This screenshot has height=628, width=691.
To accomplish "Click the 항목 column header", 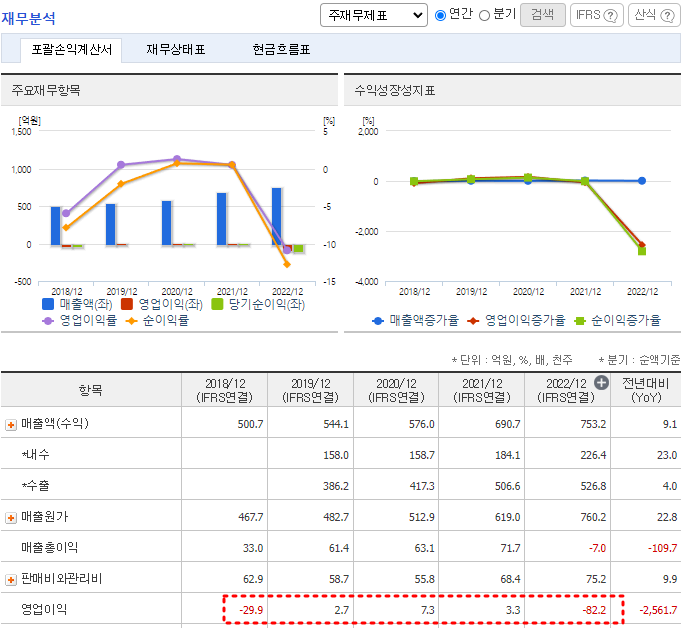I will (x=91, y=390).
